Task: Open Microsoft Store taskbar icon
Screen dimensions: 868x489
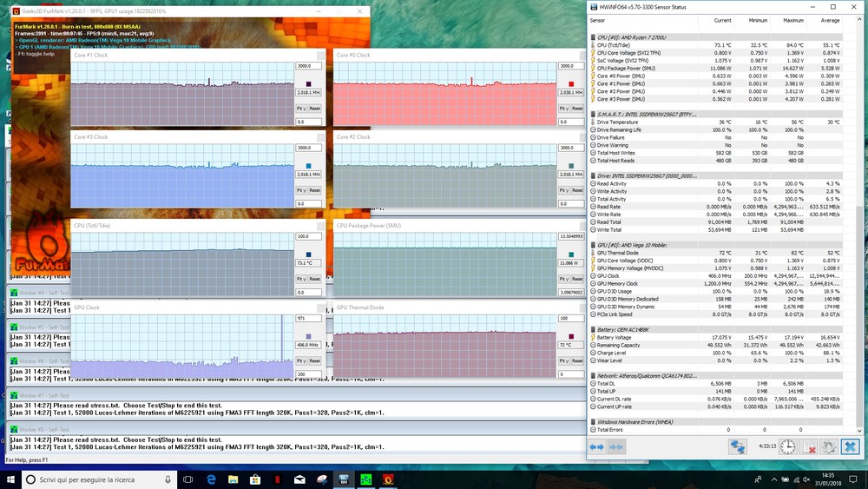Action: [255, 479]
